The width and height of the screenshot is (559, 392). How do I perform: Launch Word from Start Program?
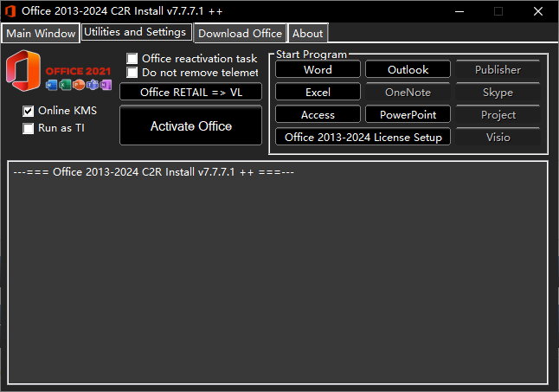tap(318, 69)
